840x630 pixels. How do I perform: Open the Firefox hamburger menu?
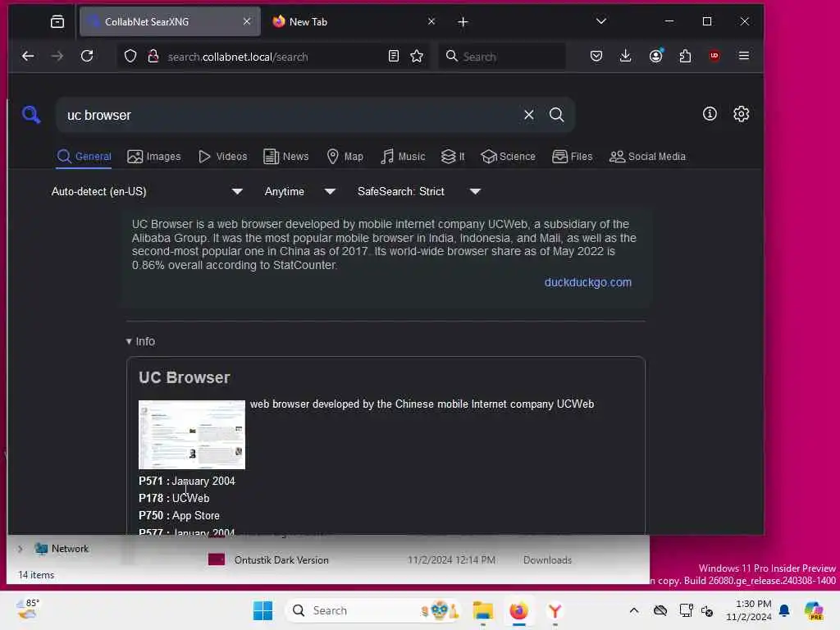point(743,56)
